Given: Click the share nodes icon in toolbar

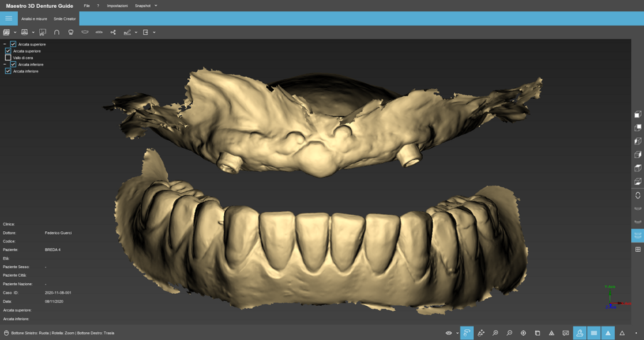Looking at the screenshot, I should click(113, 32).
